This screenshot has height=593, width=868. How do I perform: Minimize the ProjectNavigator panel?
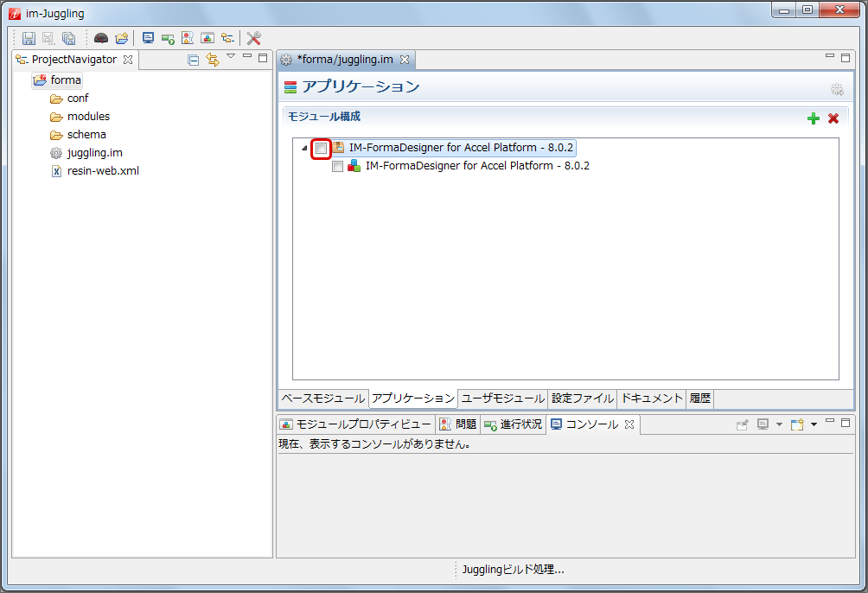247,56
